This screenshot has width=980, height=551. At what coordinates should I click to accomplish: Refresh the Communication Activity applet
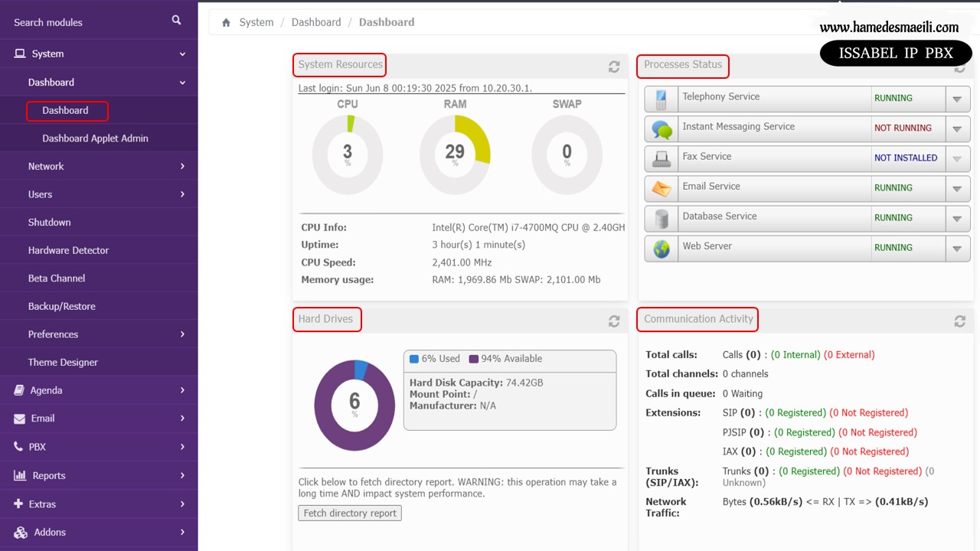pyautogui.click(x=959, y=321)
